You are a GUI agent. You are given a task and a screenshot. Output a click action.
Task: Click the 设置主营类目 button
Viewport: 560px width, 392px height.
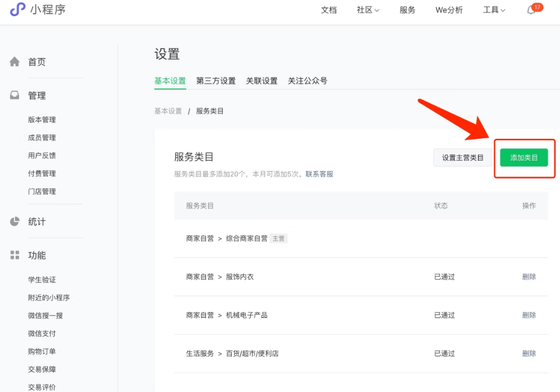pos(462,158)
